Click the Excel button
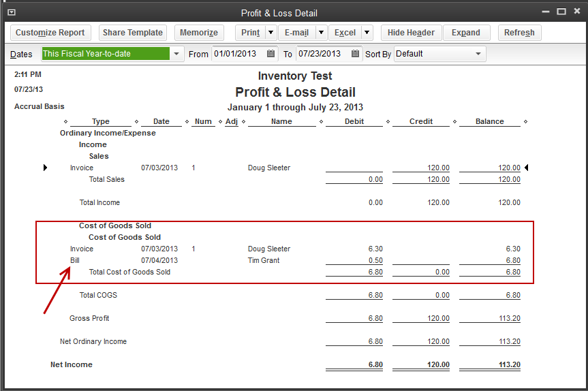Screen dimensions: 588x391 coord(345,33)
